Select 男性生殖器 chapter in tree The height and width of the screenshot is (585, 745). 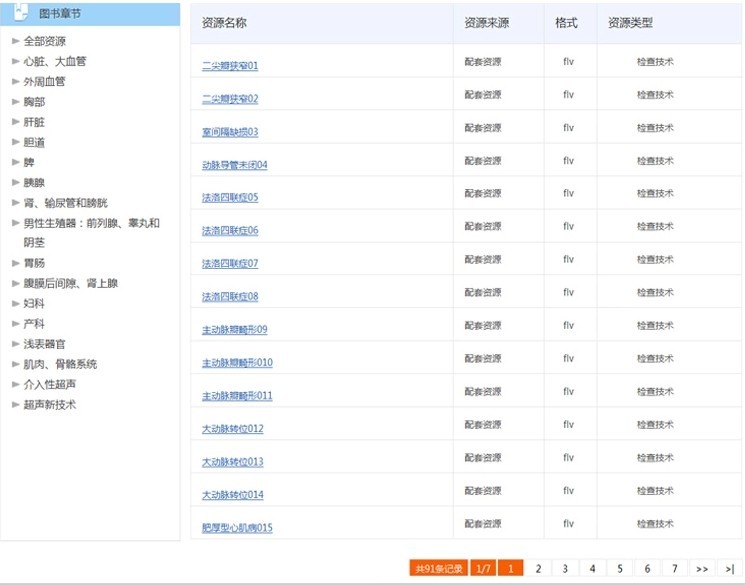coord(92,233)
